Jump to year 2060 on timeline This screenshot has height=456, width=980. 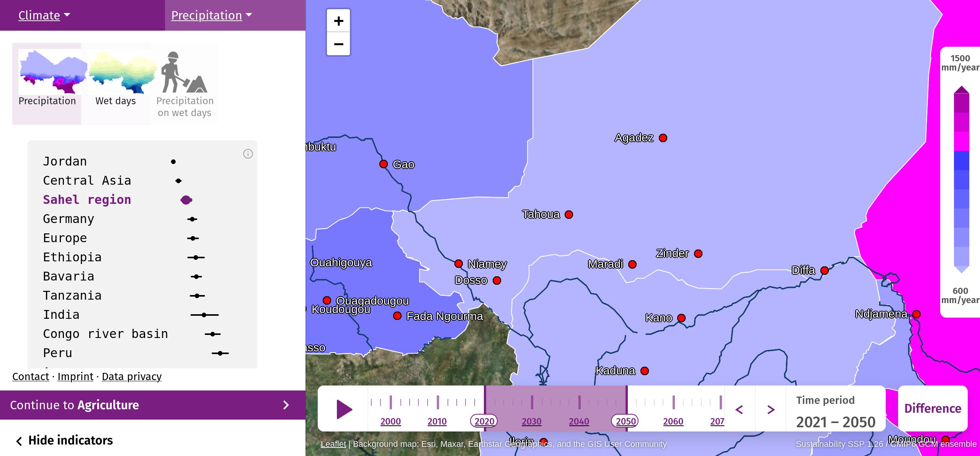point(673,422)
